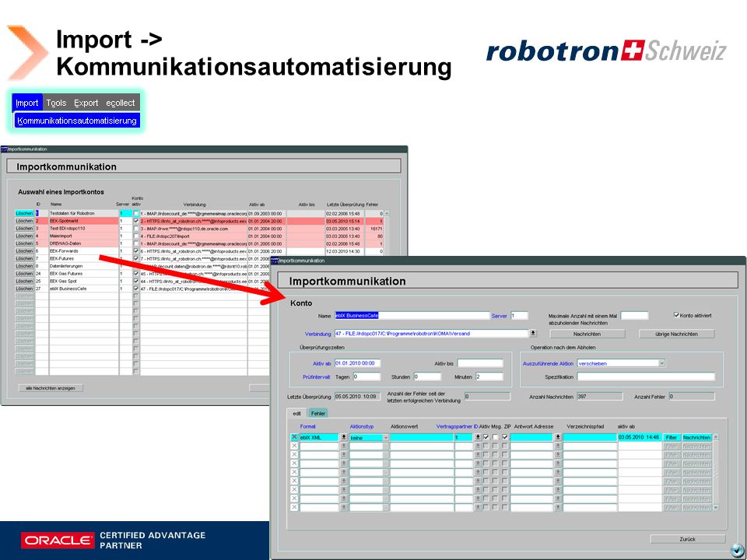Click the Letzte Überprüfung value 05.05.2010 10:09
This screenshot has height=560, width=747.
tap(357, 396)
